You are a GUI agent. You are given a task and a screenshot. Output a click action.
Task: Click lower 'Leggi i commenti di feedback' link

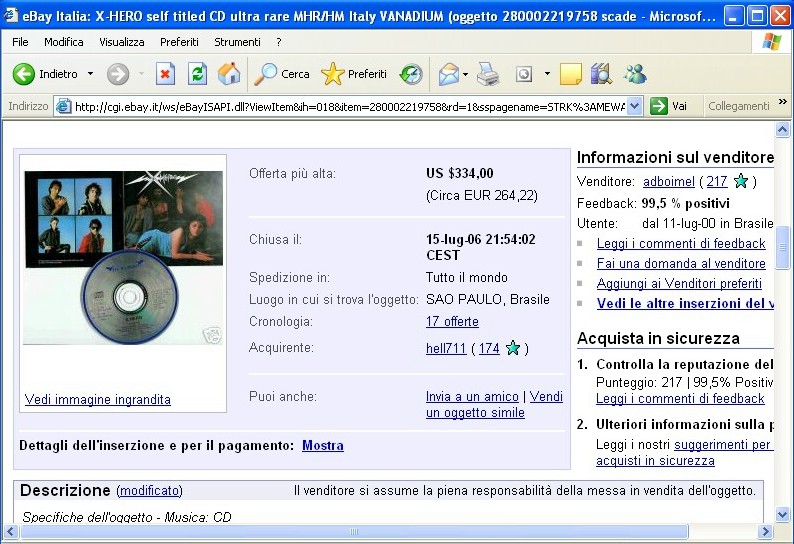pos(680,399)
